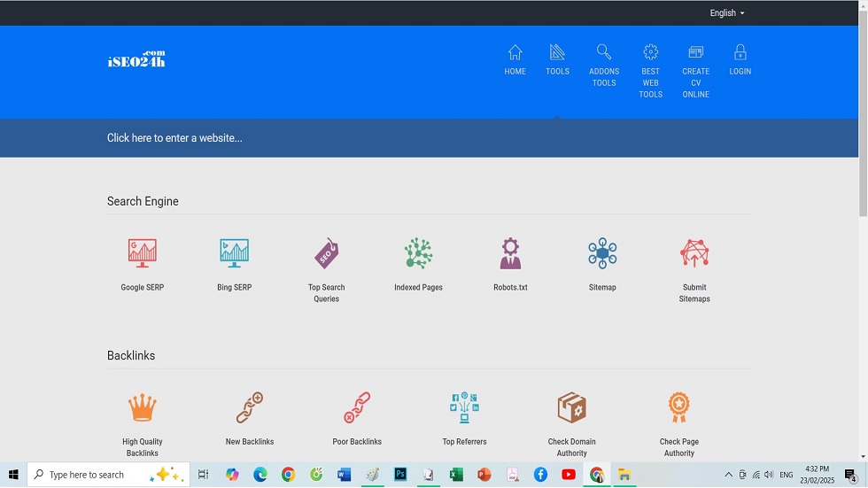Select the Top Referrers icon
The height and width of the screenshot is (488, 868).
tap(464, 407)
